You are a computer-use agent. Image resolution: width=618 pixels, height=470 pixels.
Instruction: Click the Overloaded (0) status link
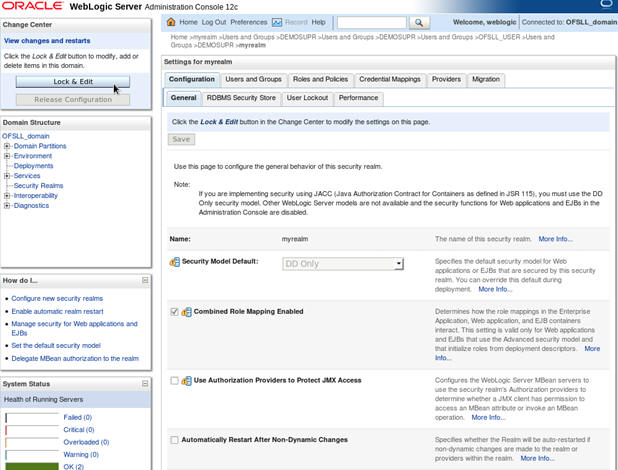coord(86,442)
